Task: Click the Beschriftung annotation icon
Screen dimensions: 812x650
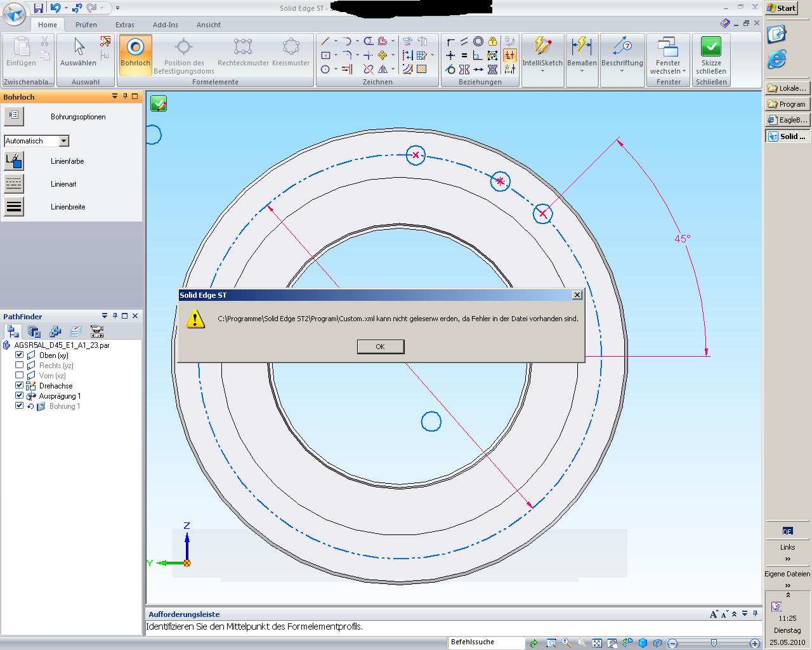Action: [x=622, y=46]
